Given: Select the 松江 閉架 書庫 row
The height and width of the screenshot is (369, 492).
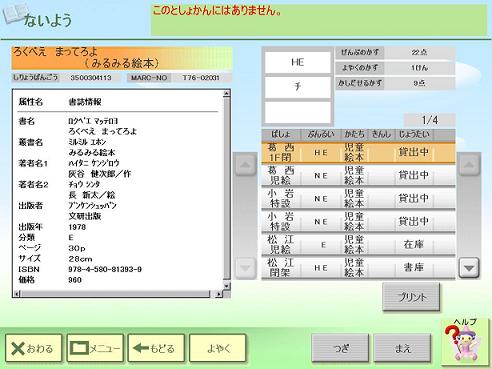Looking at the screenshot, I should coord(358,268).
